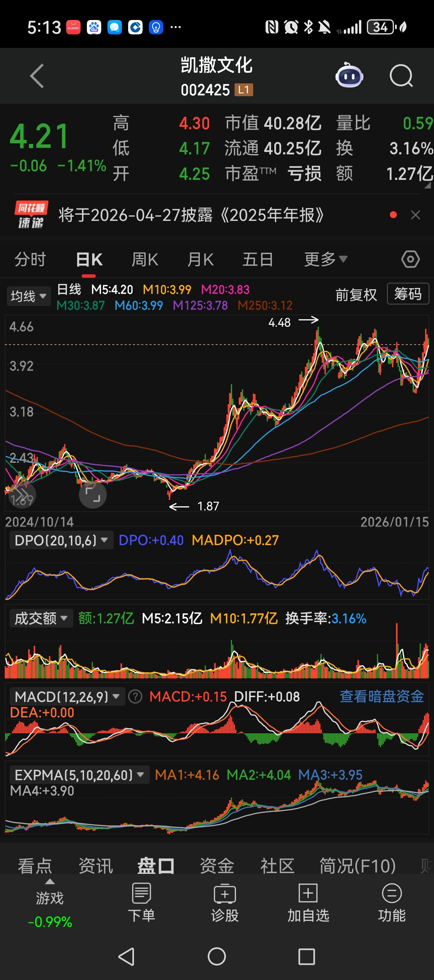The width and height of the screenshot is (434, 980).
Task: Tap the 市盈TTM 亏损 entry
Action: 273,173
